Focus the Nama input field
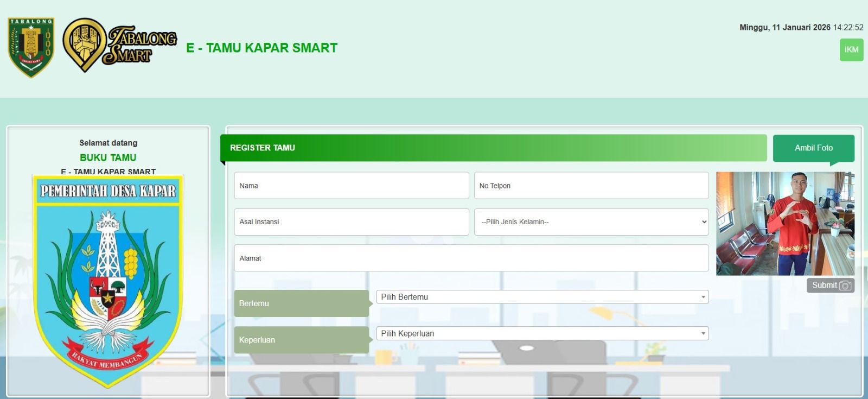The image size is (868, 399). 352,186
